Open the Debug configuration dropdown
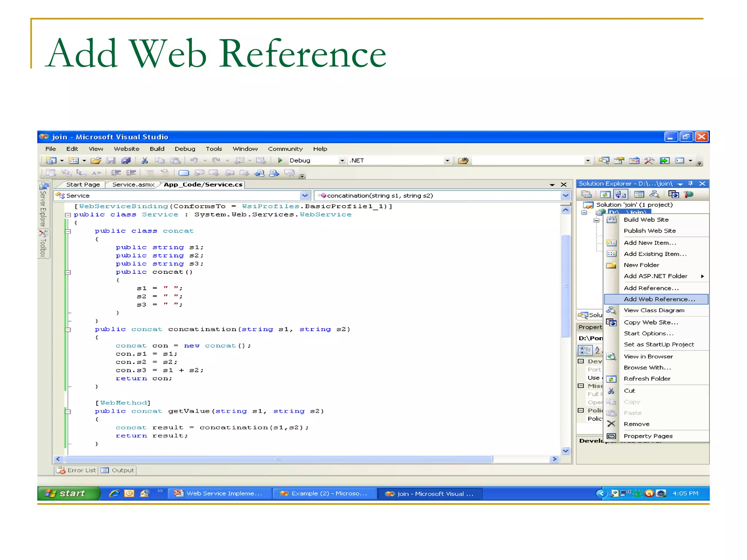This screenshot has width=747, height=560. coord(342,160)
